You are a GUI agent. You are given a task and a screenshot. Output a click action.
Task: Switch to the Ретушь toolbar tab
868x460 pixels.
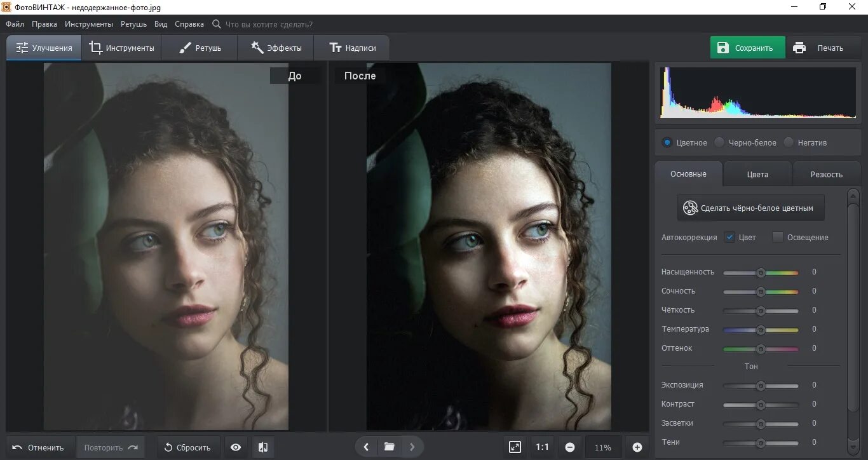coord(200,48)
